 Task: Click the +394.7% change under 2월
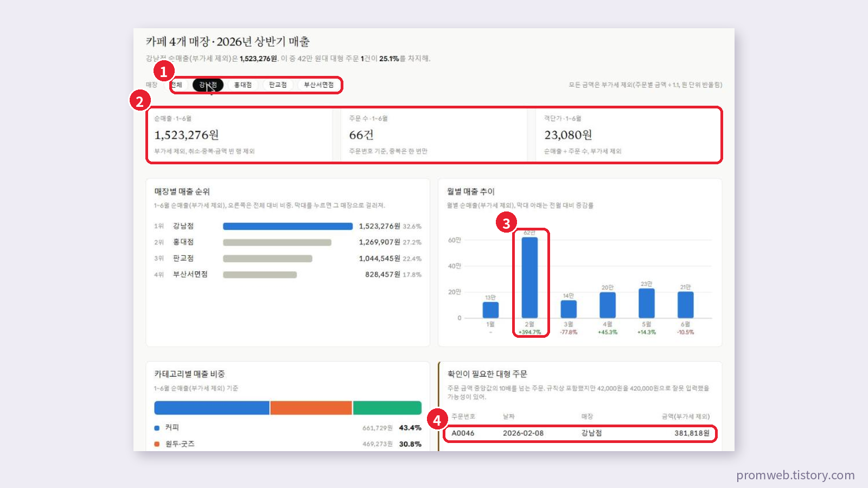[x=529, y=332]
